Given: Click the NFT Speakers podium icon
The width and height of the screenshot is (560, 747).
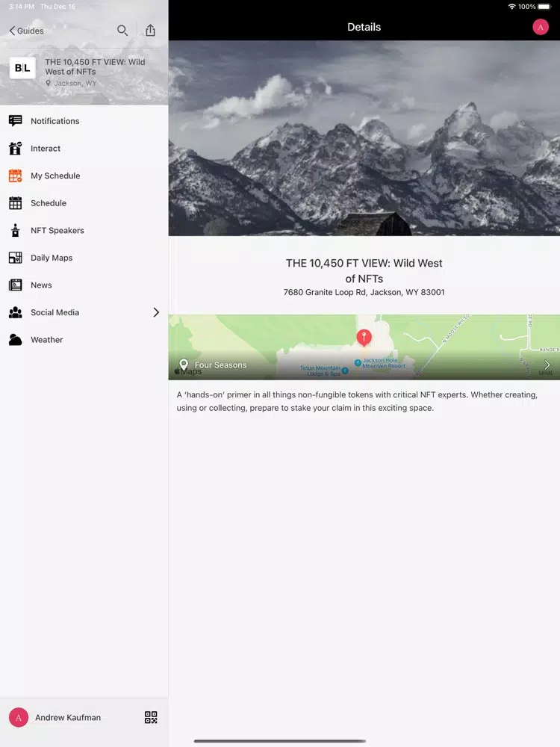Looking at the screenshot, I should (15, 230).
